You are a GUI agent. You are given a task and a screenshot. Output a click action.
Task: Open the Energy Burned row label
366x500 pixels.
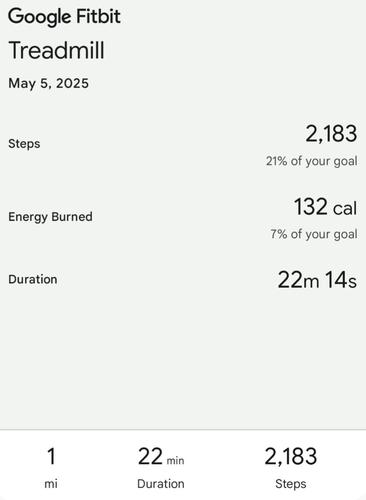tap(50, 217)
